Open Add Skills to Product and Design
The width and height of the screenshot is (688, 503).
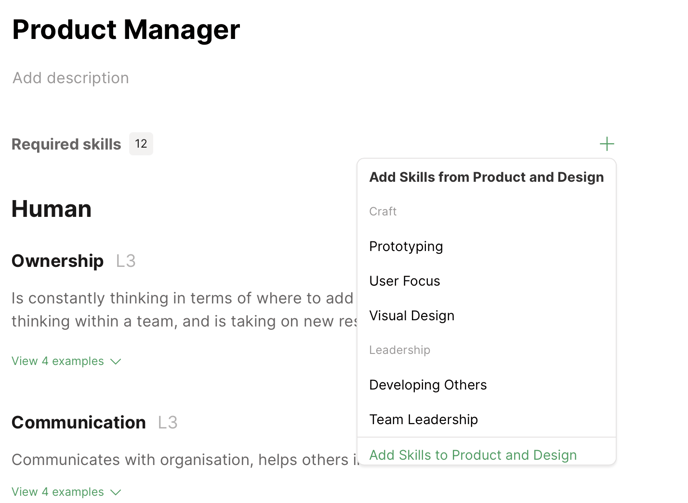pyautogui.click(x=472, y=455)
